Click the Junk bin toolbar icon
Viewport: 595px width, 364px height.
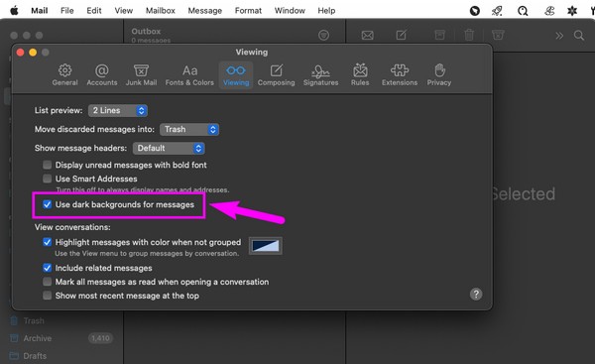[x=498, y=35]
